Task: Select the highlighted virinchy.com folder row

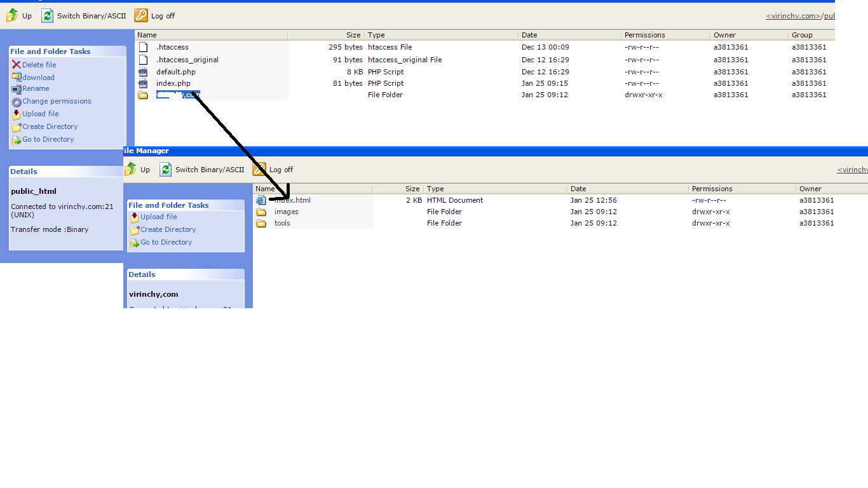Action: (x=177, y=94)
